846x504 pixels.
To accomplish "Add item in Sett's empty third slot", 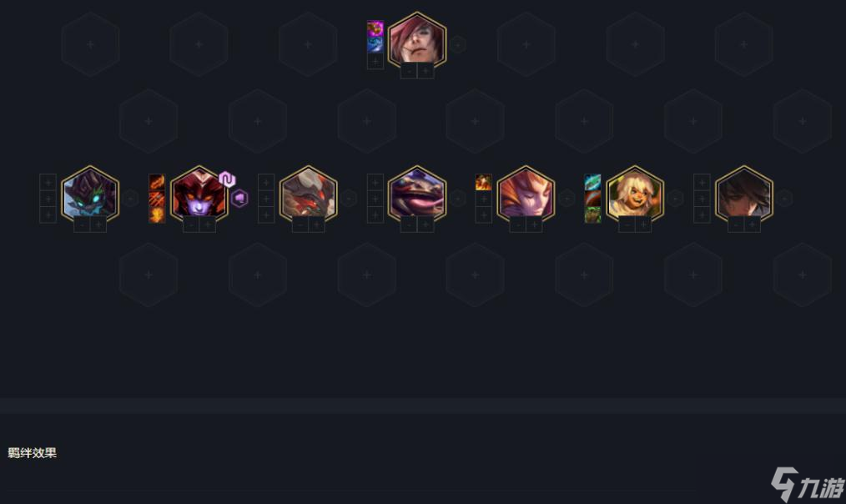I will pos(375,61).
